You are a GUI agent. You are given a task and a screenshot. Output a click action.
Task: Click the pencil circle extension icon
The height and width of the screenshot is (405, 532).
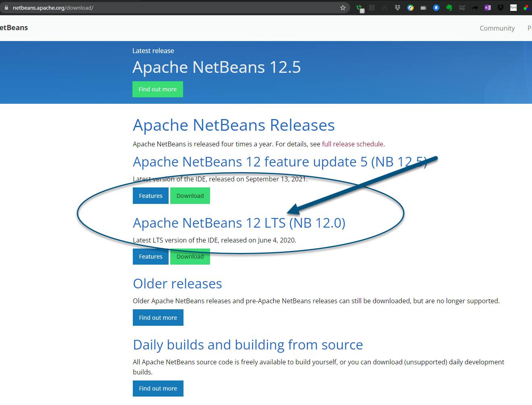410,8
